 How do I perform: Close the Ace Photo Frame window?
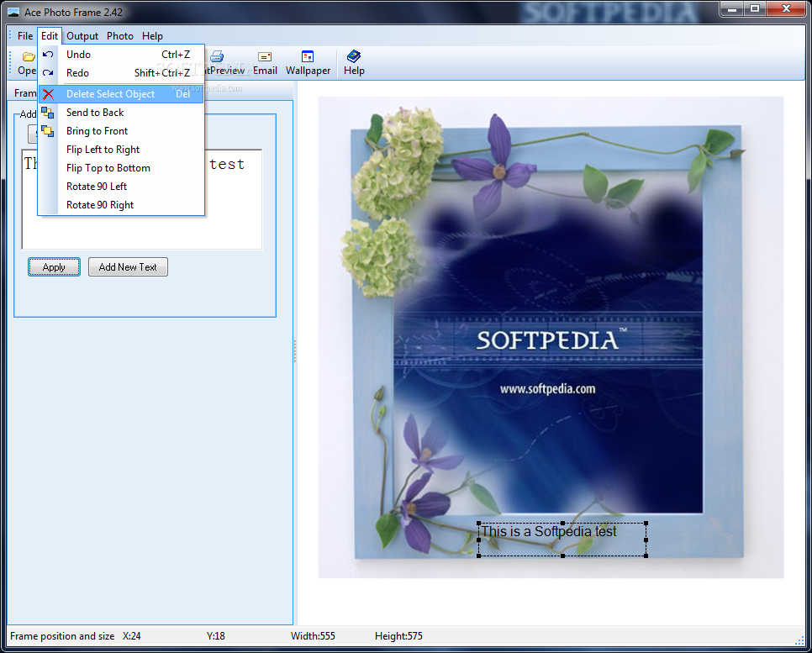tap(786, 8)
